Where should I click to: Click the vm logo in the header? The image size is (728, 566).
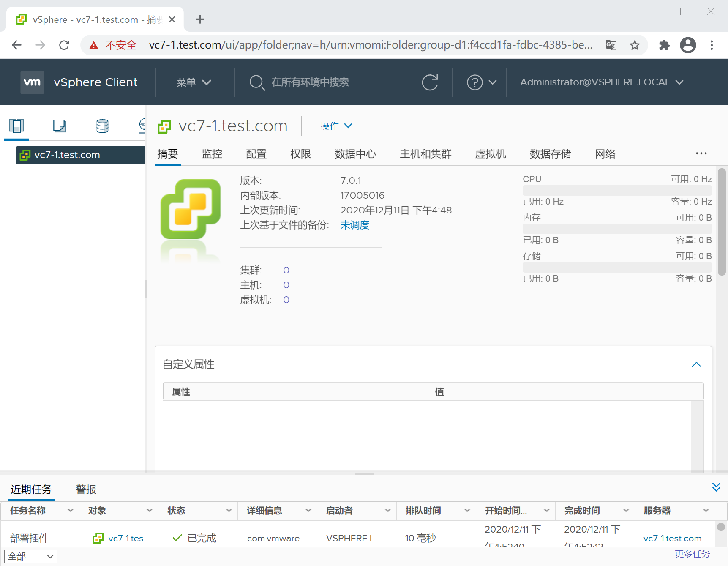click(32, 82)
